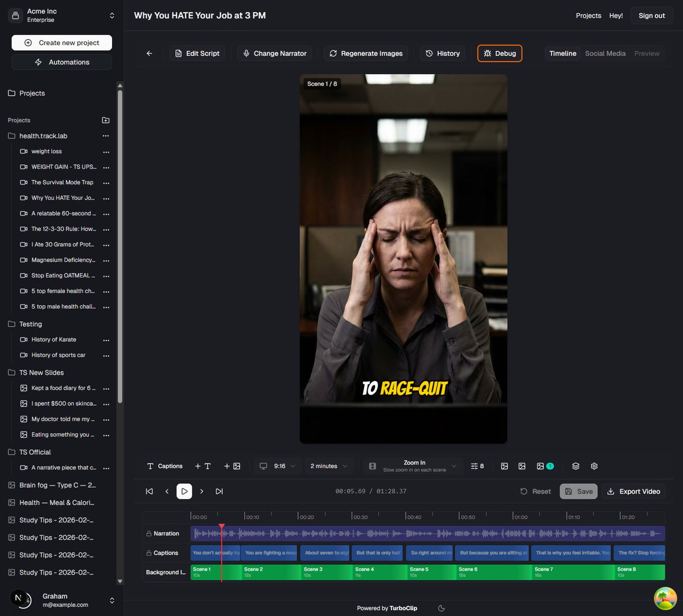Play the video preview

tap(184, 491)
